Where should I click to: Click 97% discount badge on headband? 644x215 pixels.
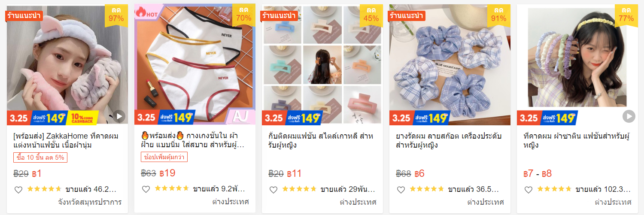(x=116, y=14)
